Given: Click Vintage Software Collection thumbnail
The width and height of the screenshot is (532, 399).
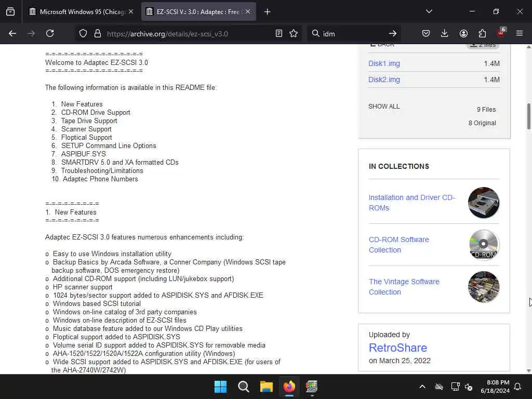Looking at the screenshot, I should click(484, 287).
